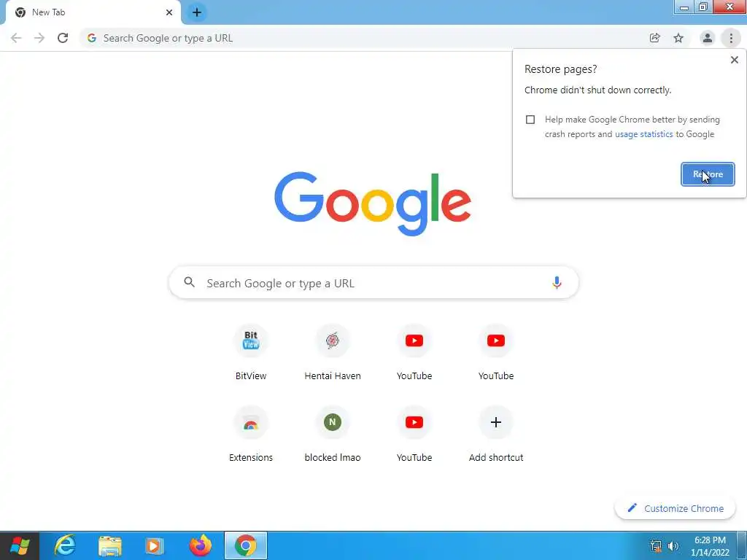Image resolution: width=747 pixels, height=560 pixels.
Task: Open the BitView shortcut
Action: pos(251,354)
